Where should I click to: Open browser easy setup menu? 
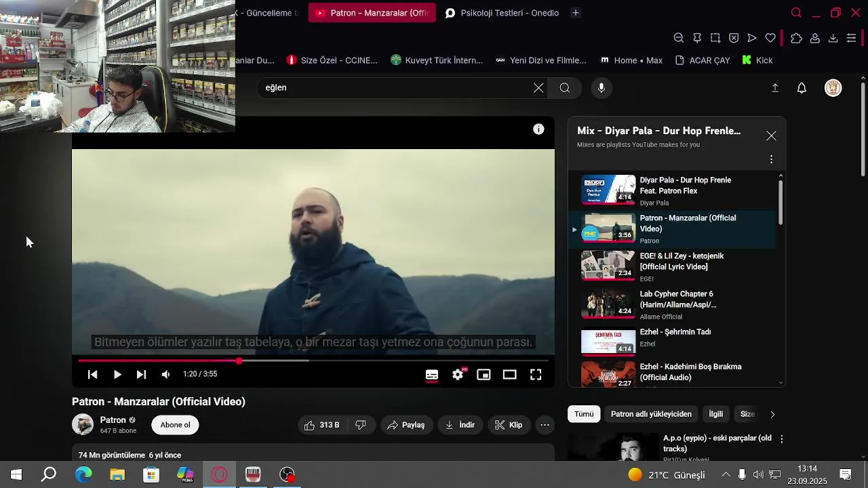[x=852, y=38]
